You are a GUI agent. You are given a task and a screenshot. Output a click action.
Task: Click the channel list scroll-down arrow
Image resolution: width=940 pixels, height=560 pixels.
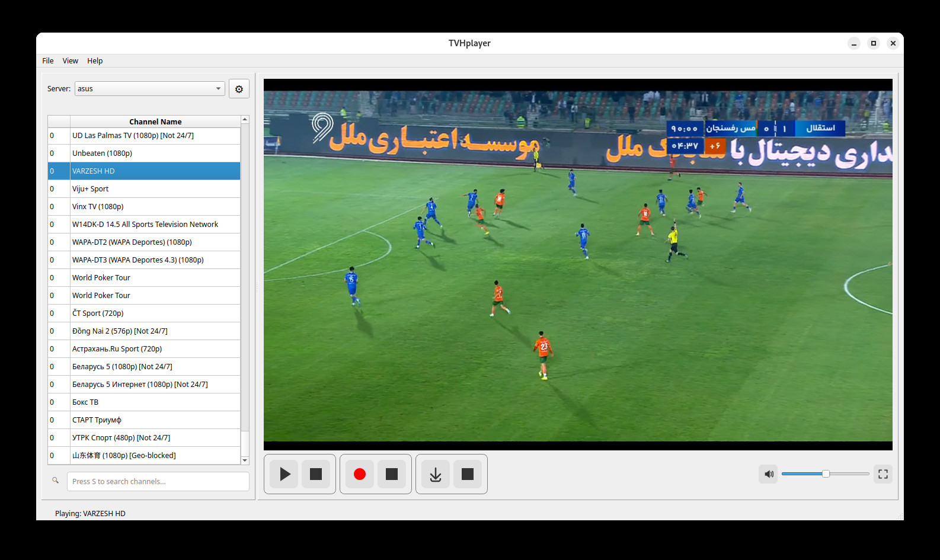(245, 460)
